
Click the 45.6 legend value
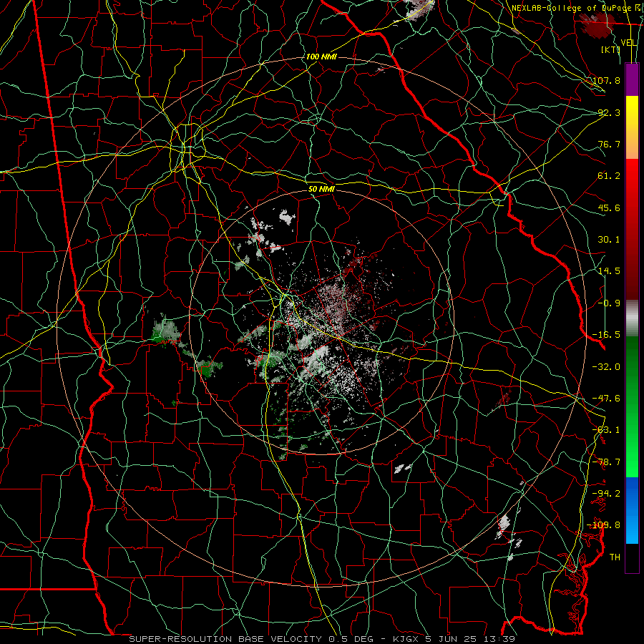pos(609,208)
